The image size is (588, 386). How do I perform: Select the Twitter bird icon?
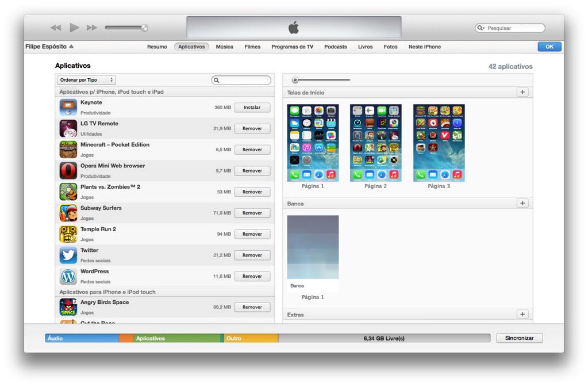(x=68, y=255)
